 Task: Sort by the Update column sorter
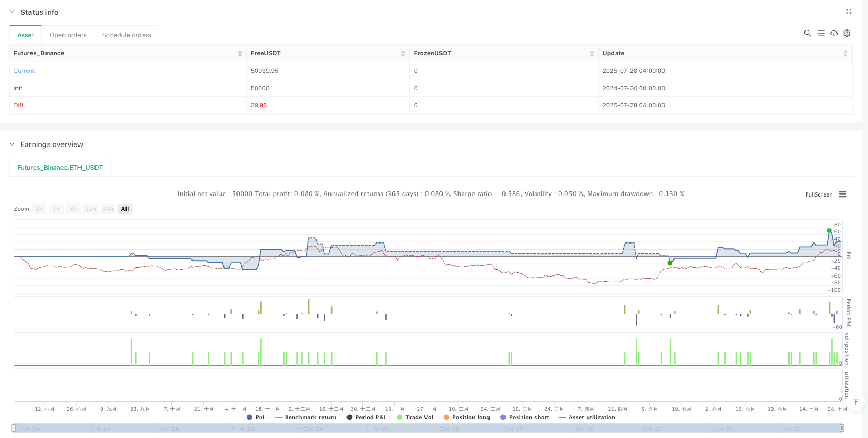click(845, 53)
